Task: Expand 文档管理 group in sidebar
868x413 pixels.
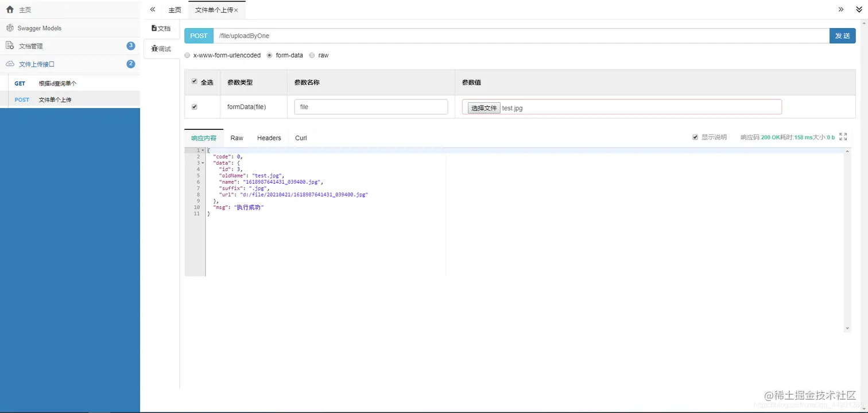Action: click(x=70, y=46)
